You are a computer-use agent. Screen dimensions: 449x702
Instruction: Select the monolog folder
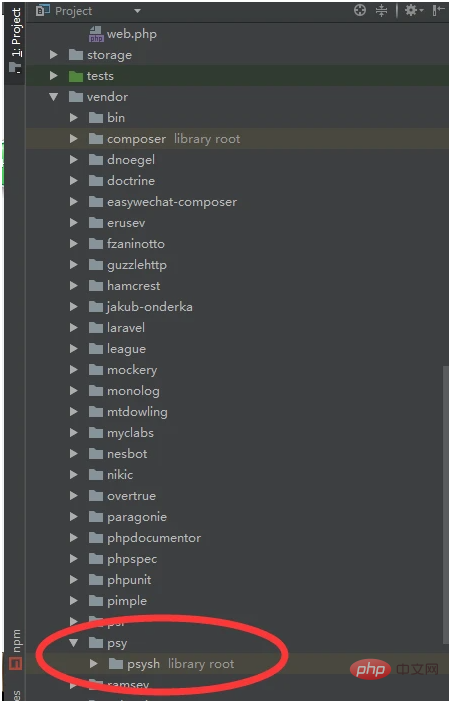click(x=133, y=391)
